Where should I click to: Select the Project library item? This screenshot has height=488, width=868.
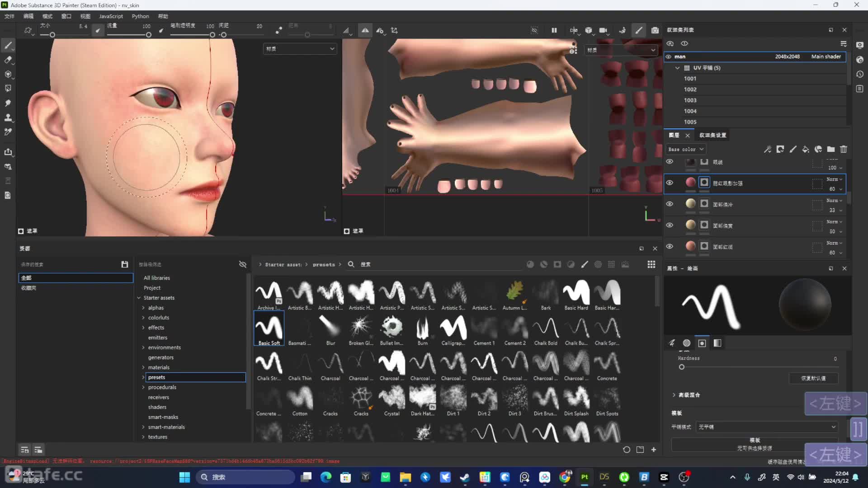click(x=152, y=288)
